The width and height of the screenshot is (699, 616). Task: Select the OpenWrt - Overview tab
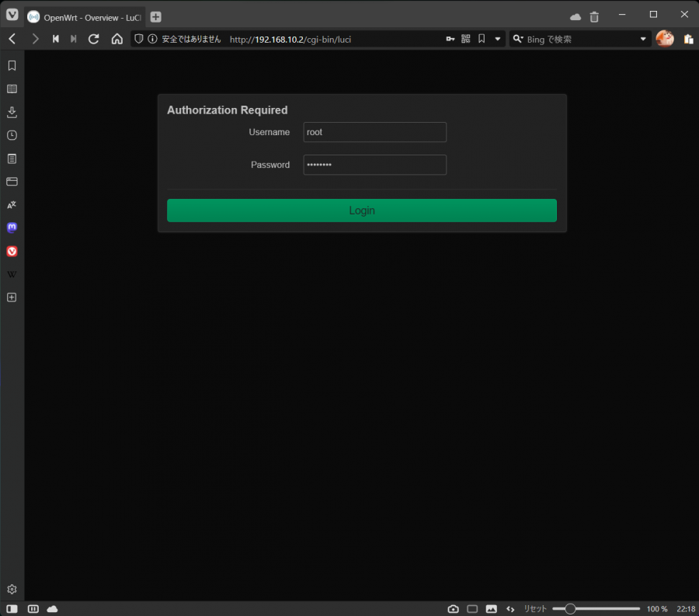[85, 16]
